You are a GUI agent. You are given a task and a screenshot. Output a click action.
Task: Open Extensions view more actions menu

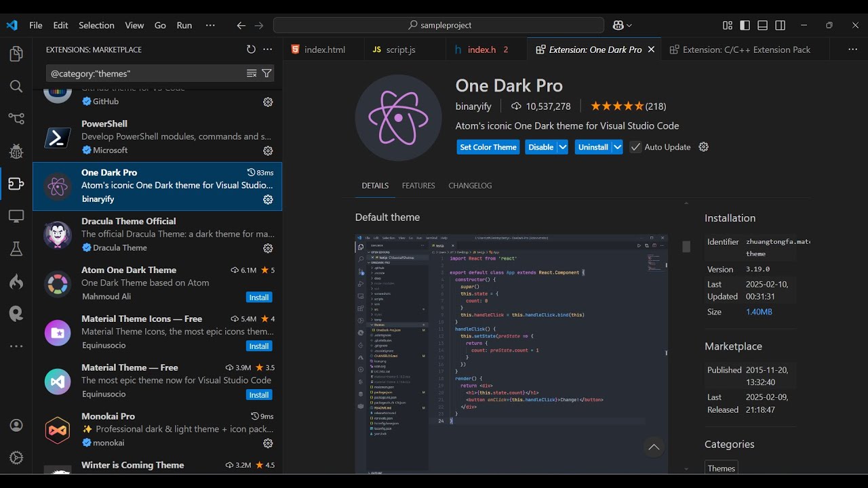click(x=268, y=49)
